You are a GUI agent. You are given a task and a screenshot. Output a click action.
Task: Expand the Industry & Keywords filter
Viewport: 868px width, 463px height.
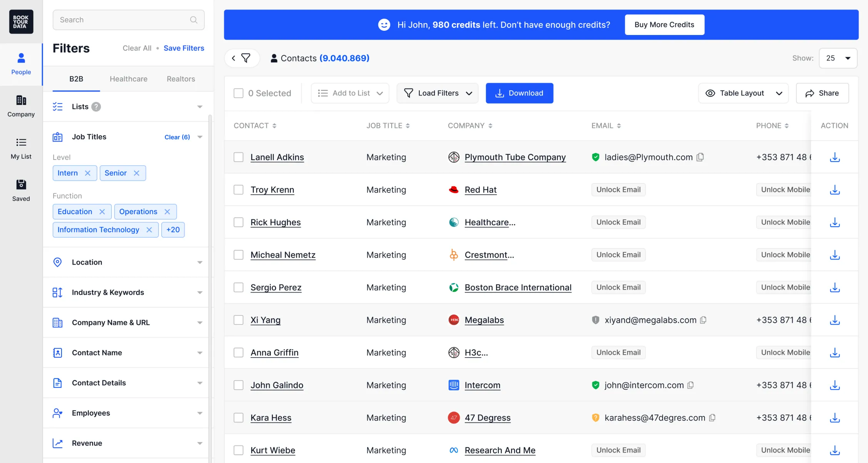[x=200, y=292]
